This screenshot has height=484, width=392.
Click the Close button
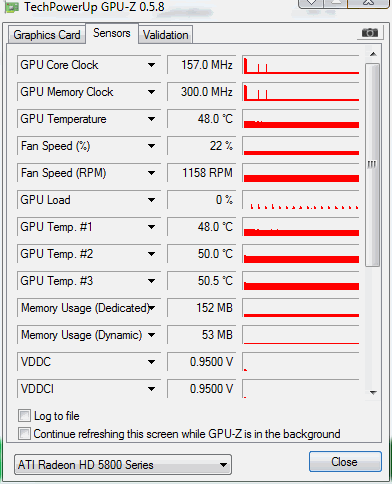pyautogui.click(x=345, y=462)
